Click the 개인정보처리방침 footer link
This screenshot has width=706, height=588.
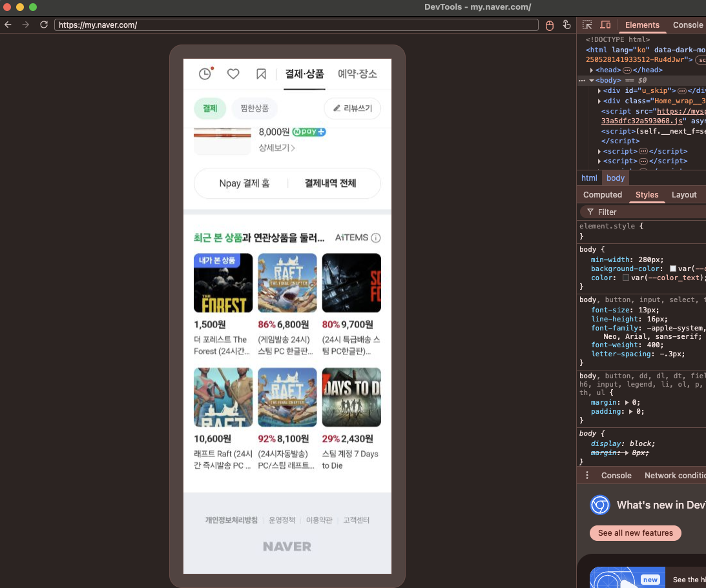tap(231, 520)
